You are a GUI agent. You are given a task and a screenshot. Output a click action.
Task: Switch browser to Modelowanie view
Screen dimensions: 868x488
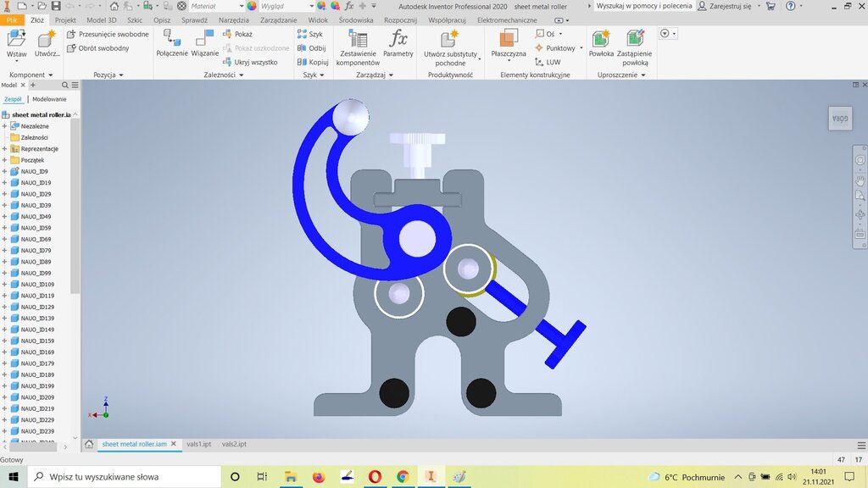tap(49, 99)
